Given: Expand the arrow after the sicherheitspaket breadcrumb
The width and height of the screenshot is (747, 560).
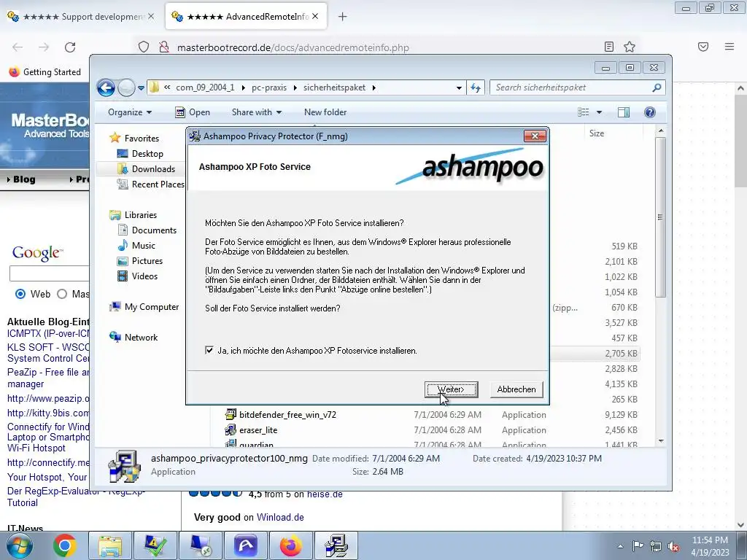Looking at the screenshot, I should click(x=374, y=87).
